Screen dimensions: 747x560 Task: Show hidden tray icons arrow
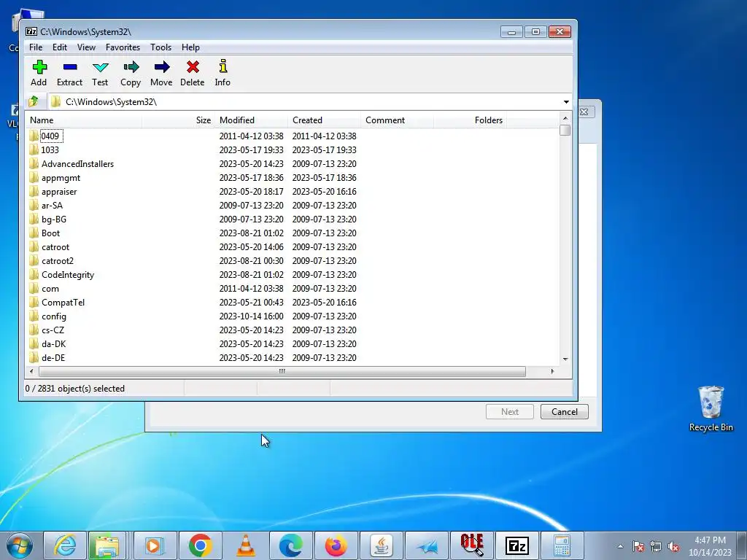(620, 546)
